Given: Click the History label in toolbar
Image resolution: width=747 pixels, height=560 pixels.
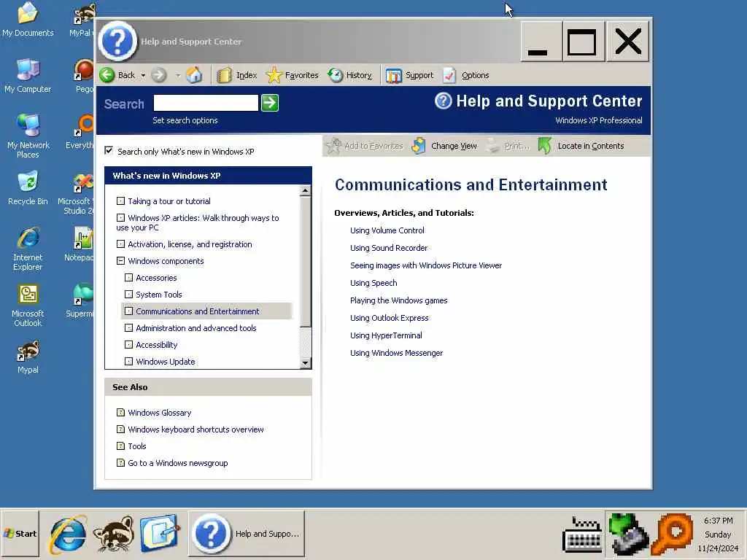Looking at the screenshot, I should [x=359, y=75].
